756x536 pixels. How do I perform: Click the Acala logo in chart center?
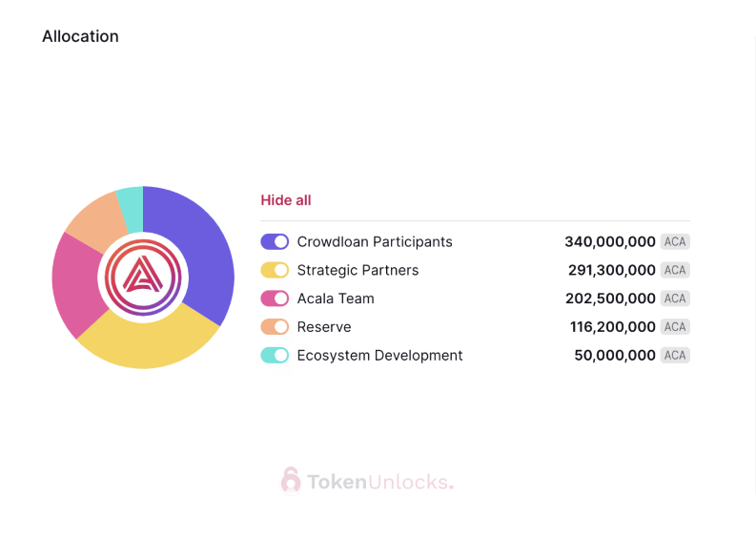(143, 278)
